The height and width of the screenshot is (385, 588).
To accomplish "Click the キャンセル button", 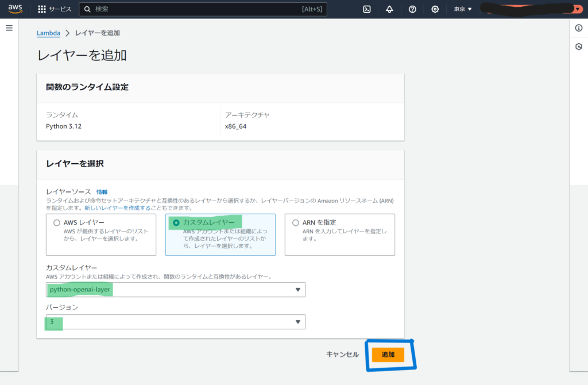I will click(342, 355).
